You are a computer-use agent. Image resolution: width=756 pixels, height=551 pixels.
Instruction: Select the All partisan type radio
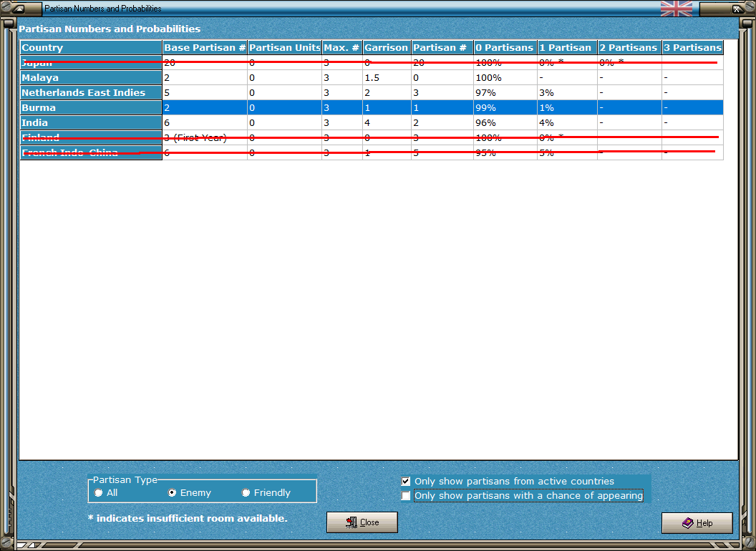tap(99, 492)
